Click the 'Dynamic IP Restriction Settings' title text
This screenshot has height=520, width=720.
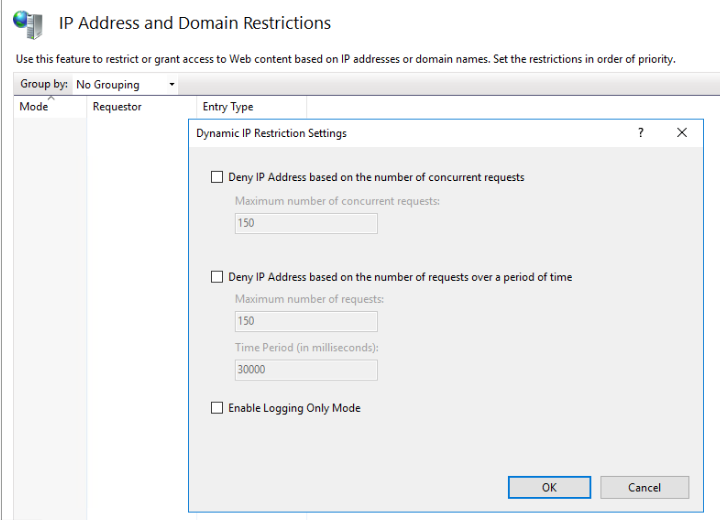point(271,133)
